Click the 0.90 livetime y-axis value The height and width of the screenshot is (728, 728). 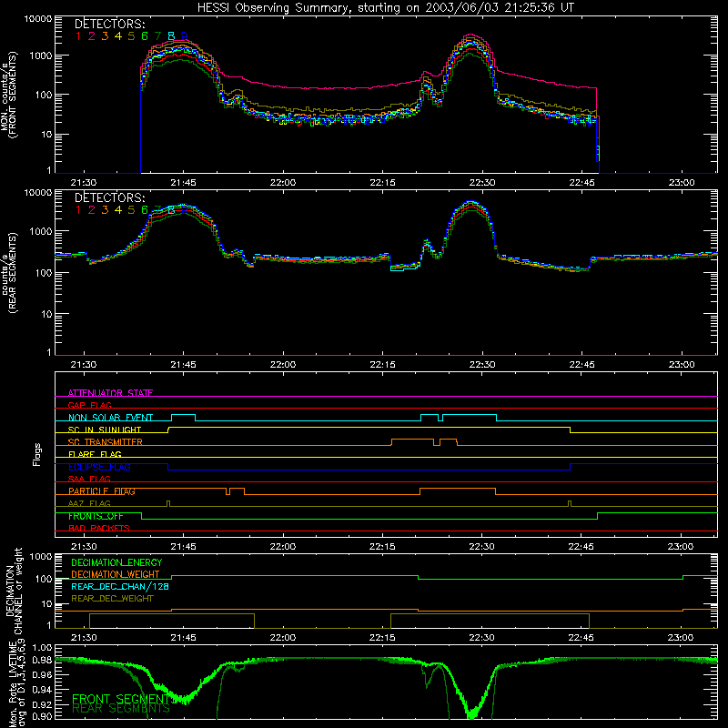pyautogui.click(x=42, y=716)
